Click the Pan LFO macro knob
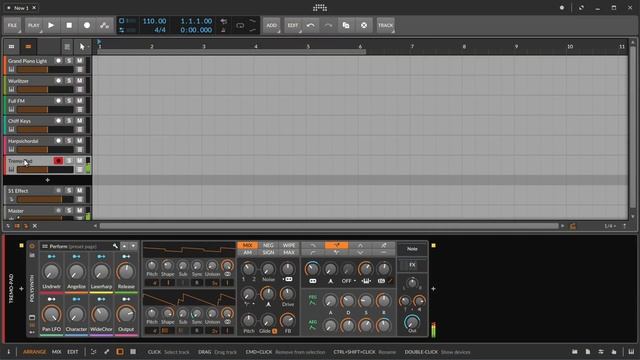640x360 pixels. 51,314
